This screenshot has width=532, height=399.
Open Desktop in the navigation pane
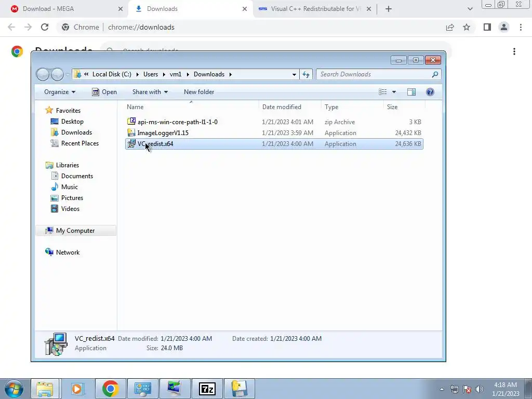72,122
